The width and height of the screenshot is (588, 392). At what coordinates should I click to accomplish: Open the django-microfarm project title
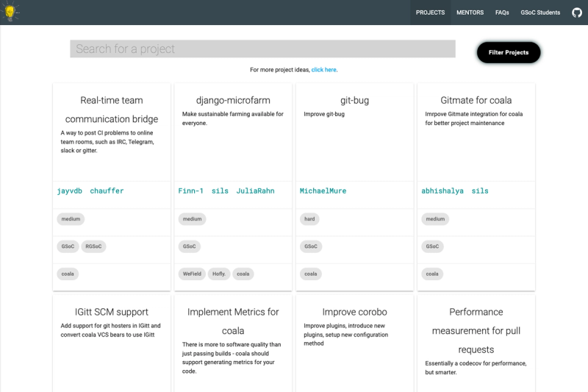point(233,100)
